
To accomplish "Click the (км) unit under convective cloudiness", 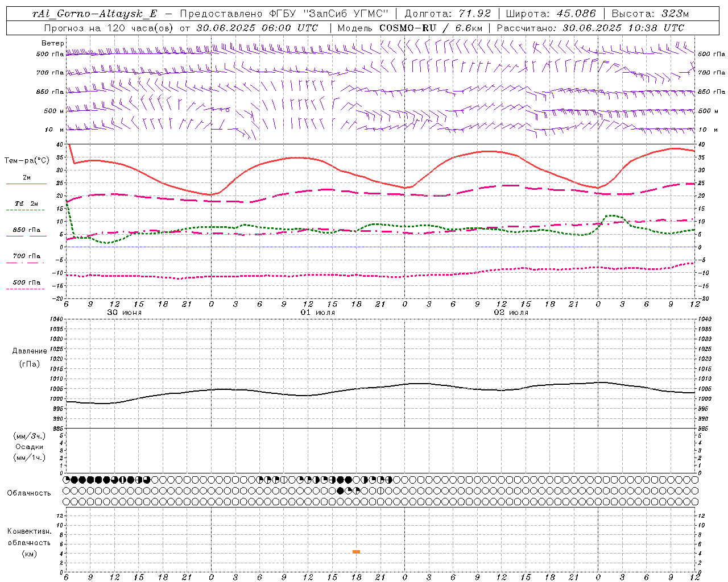I will pos(29,554).
